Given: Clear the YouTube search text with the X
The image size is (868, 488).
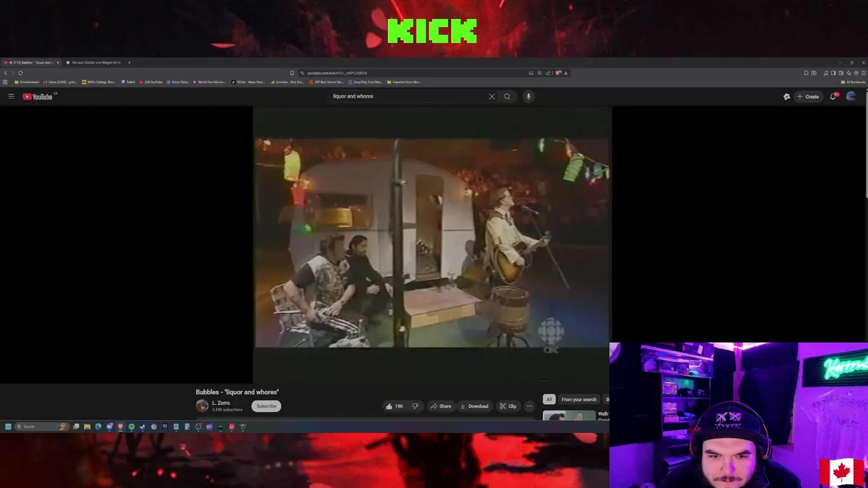Looking at the screenshot, I should click(x=492, y=96).
